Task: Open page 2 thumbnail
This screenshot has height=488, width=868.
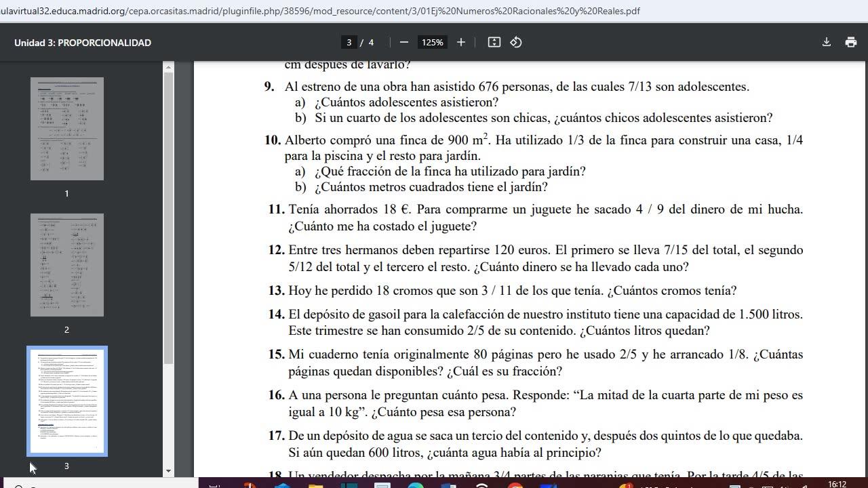Action: [67, 265]
